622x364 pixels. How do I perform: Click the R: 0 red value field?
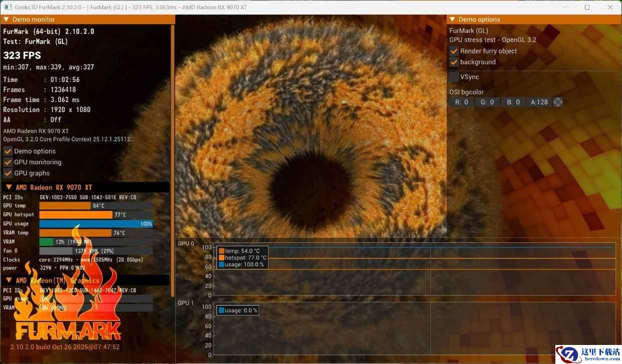461,102
